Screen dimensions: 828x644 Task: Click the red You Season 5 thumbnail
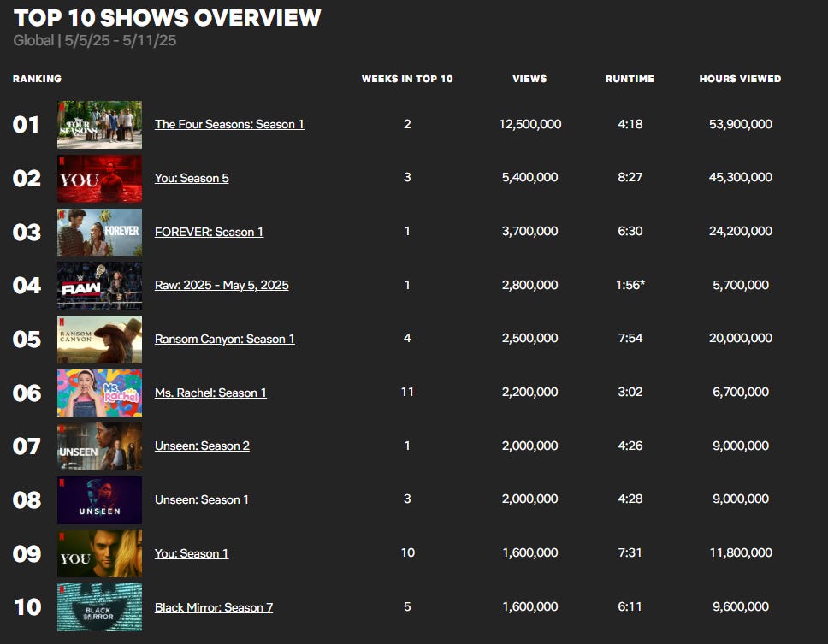point(100,179)
